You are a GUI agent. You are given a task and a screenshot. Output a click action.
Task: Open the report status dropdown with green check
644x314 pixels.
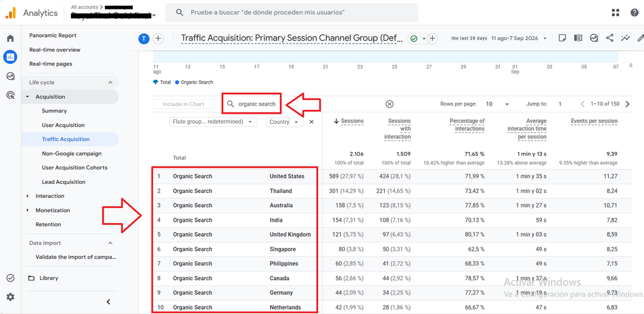[418, 38]
